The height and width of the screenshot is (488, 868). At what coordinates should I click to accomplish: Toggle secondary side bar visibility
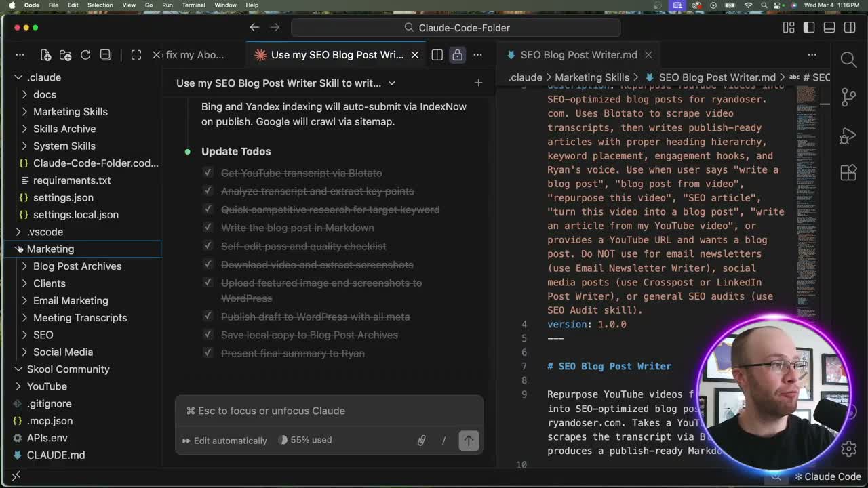click(850, 28)
